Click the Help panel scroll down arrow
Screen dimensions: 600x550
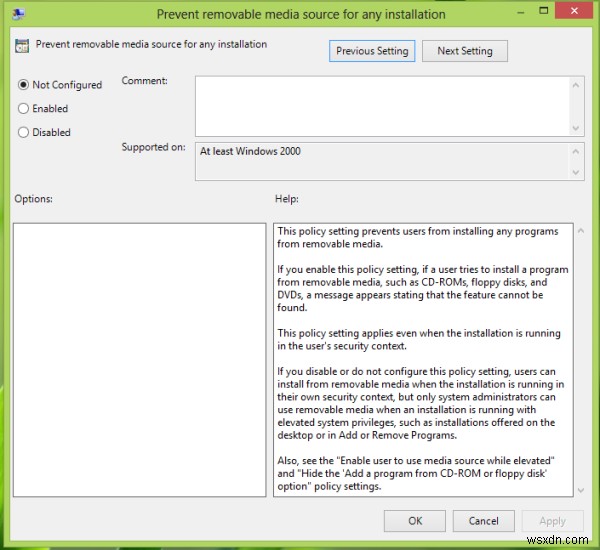[581, 490]
